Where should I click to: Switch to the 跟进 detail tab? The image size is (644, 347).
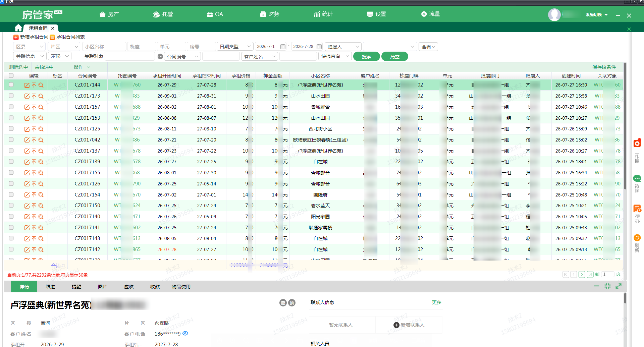[50, 287]
